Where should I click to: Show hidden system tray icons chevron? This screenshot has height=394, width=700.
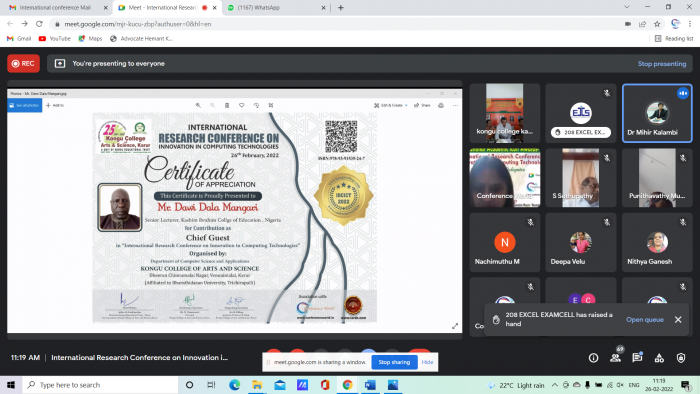click(x=554, y=385)
